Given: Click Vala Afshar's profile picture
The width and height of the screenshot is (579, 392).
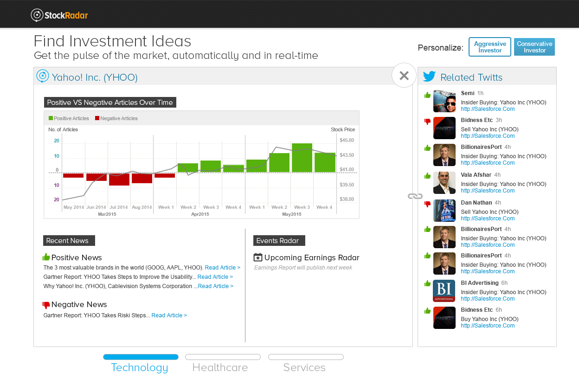Looking at the screenshot, I should [444, 183].
